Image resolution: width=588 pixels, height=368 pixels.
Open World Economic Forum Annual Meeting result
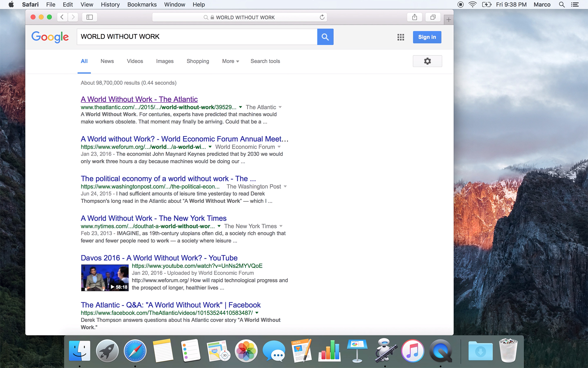[x=185, y=139]
